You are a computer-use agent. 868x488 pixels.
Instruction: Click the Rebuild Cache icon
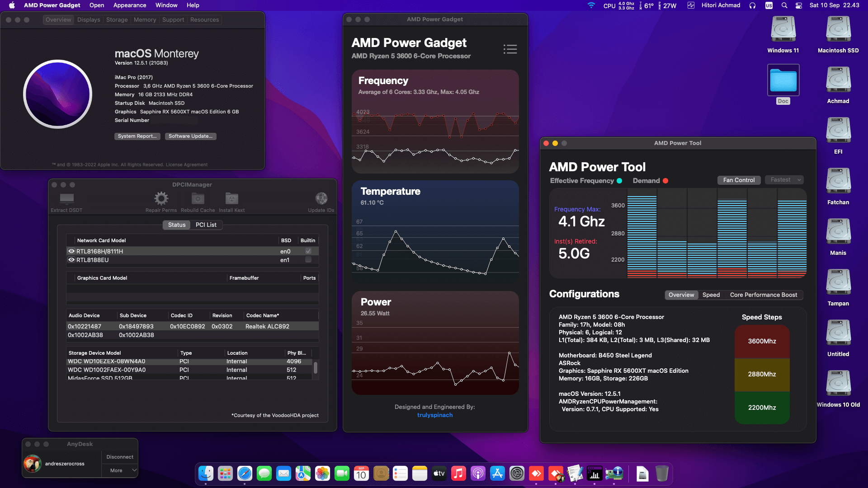click(198, 198)
